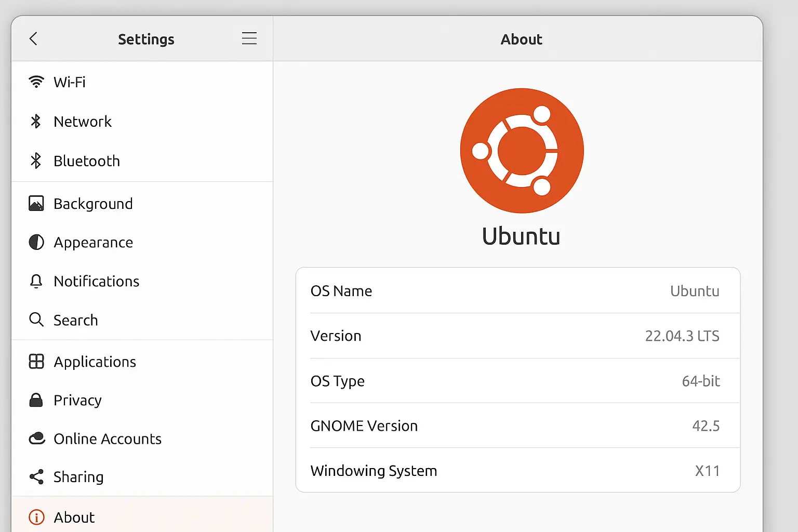Click the Appearance contrast icon
Viewport: 798px width, 532px height.
click(35, 242)
